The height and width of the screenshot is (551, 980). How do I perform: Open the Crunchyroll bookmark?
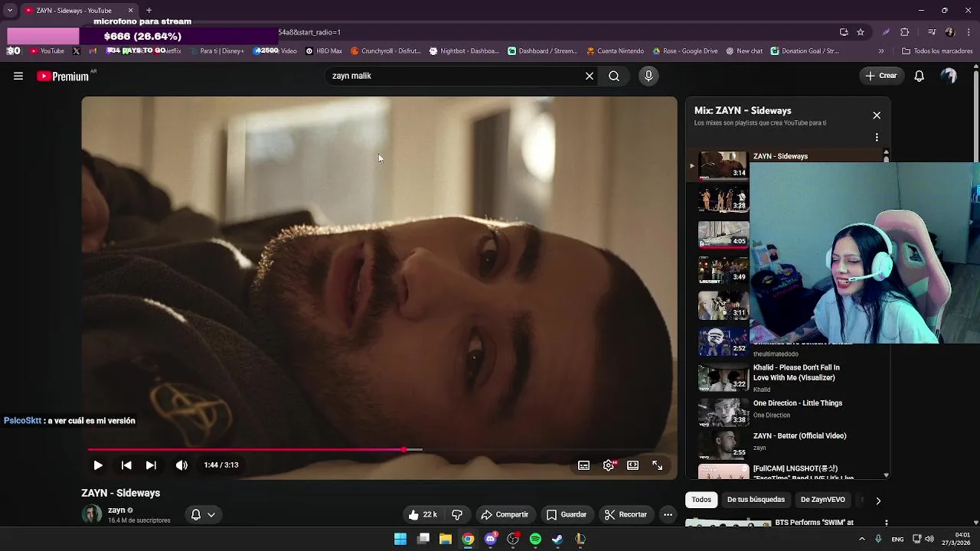pos(386,51)
